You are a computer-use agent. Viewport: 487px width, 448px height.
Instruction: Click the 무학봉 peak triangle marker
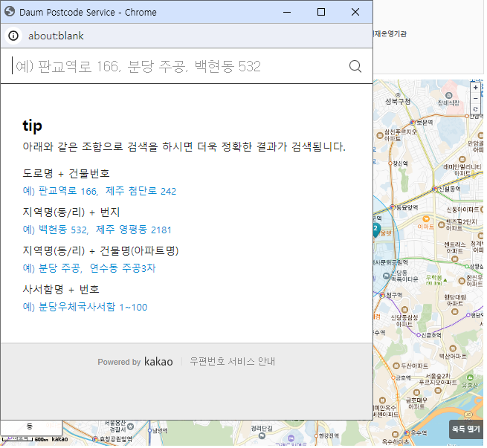445,280
